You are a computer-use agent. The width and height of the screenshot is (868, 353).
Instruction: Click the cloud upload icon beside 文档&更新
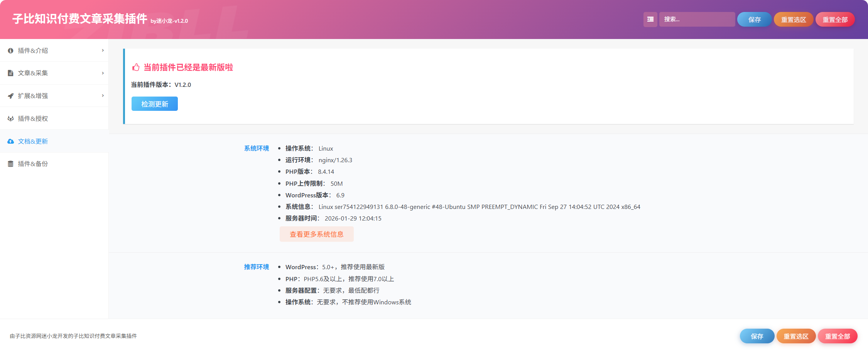[x=10, y=141]
